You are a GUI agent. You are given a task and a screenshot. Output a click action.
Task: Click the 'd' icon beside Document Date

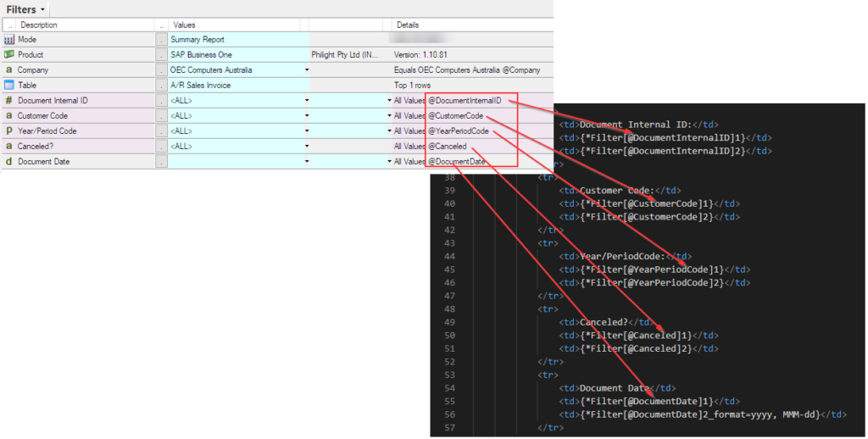click(8, 162)
